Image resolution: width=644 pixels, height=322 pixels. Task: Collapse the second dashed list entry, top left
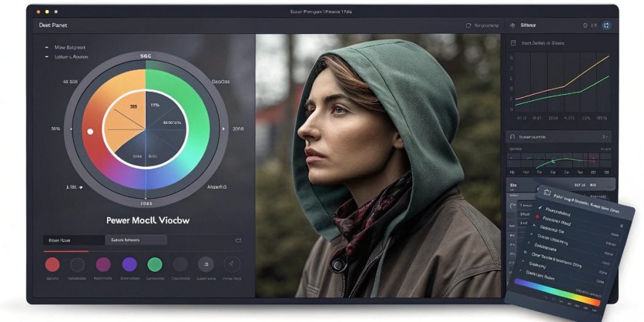tap(47, 57)
